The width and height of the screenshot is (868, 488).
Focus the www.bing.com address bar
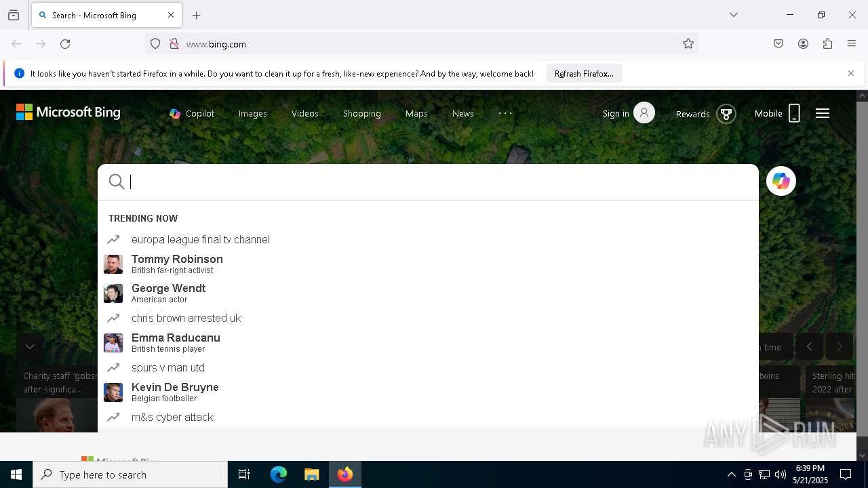tap(420, 44)
